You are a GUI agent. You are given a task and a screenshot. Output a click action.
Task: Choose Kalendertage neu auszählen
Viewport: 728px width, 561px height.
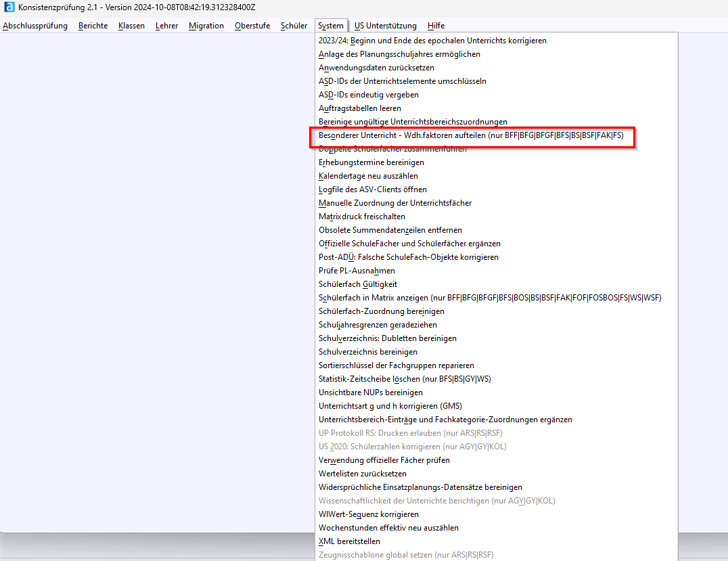pyautogui.click(x=497, y=175)
